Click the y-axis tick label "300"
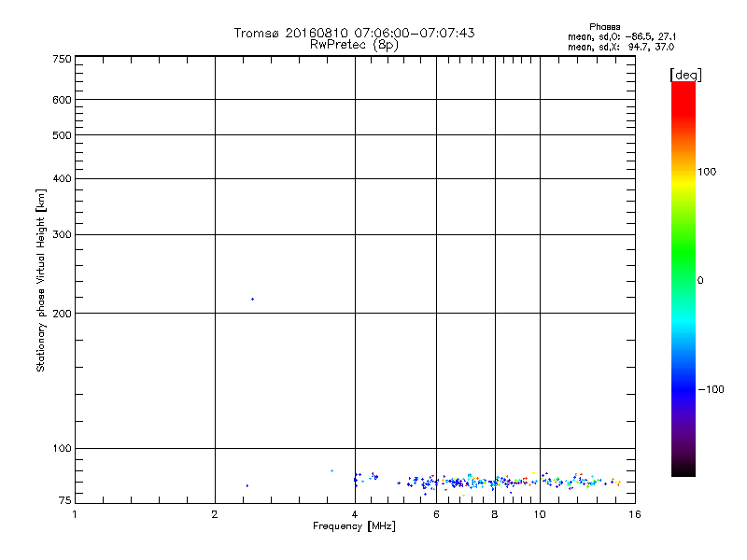Viewport: 747px width, 560px height. click(62, 235)
